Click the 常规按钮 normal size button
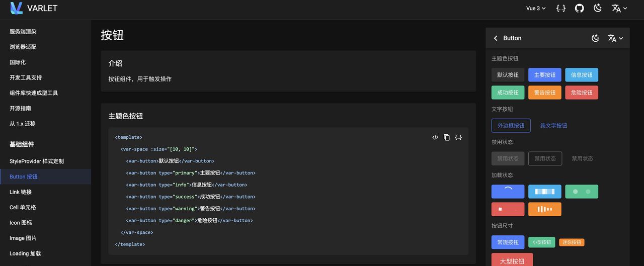 click(x=508, y=242)
